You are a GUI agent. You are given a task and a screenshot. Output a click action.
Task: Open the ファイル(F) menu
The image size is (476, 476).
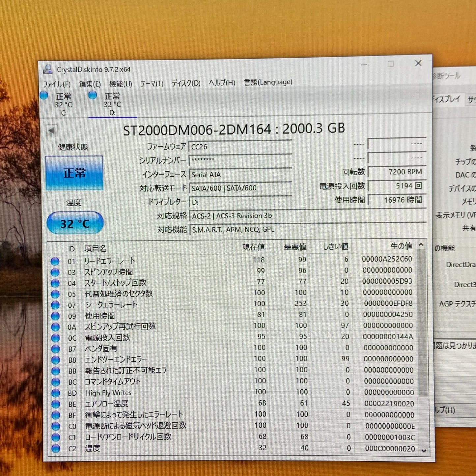tap(57, 84)
